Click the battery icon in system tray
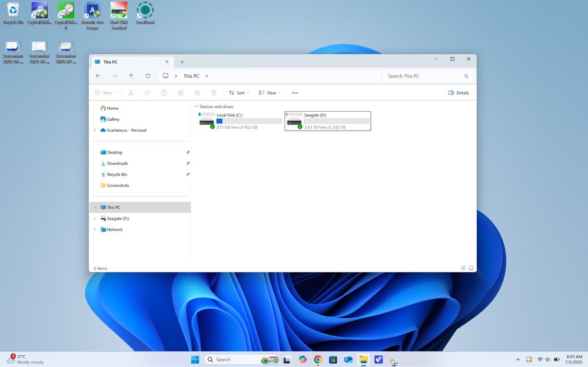Screen dimensions: 588x367 pyautogui.click(x=556, y=359)
